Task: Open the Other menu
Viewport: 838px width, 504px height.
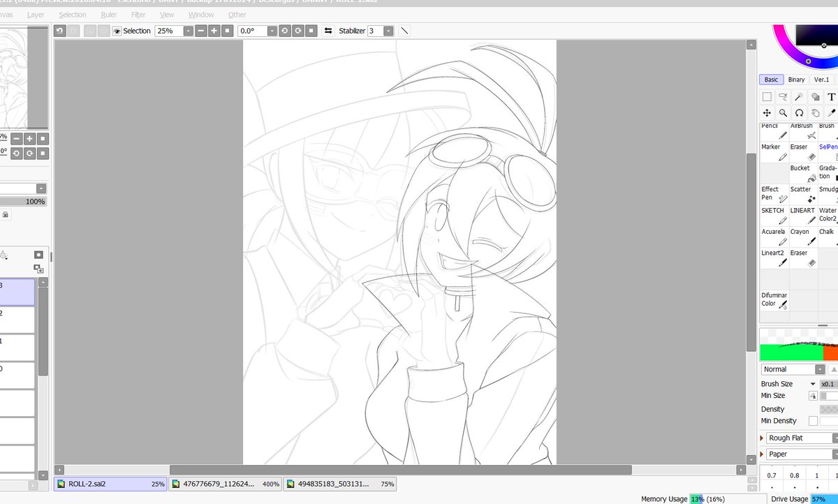Action: 237,15
